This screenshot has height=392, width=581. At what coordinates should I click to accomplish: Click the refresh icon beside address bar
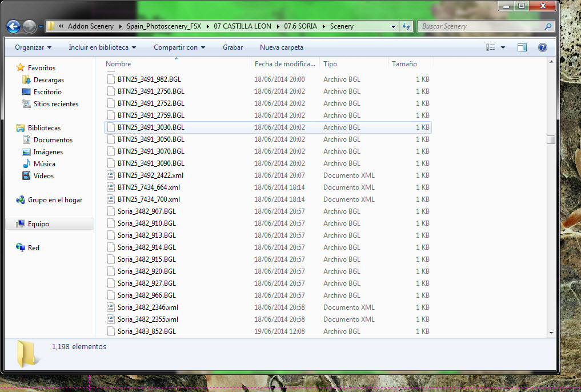click(406, 26)
